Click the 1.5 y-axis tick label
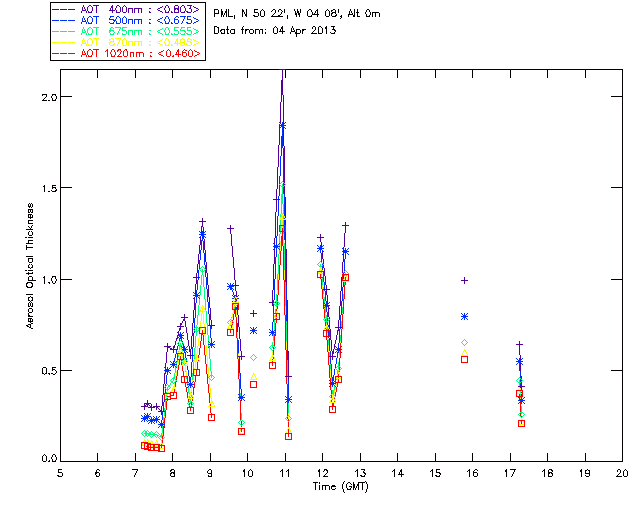 click(x=49, y=188)
